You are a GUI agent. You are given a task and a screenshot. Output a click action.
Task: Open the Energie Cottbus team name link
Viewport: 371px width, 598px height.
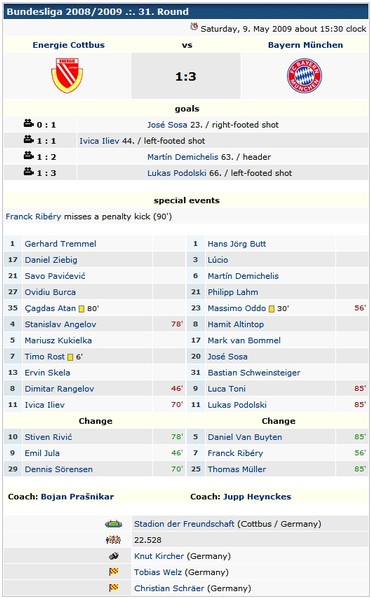pyautogui.click(x=69, y=45)
